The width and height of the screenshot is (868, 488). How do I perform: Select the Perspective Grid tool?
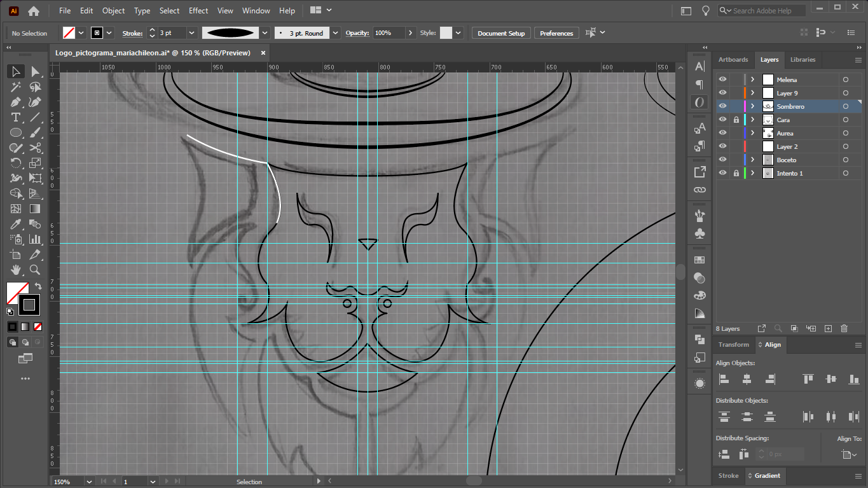click(x=36, y=194)
